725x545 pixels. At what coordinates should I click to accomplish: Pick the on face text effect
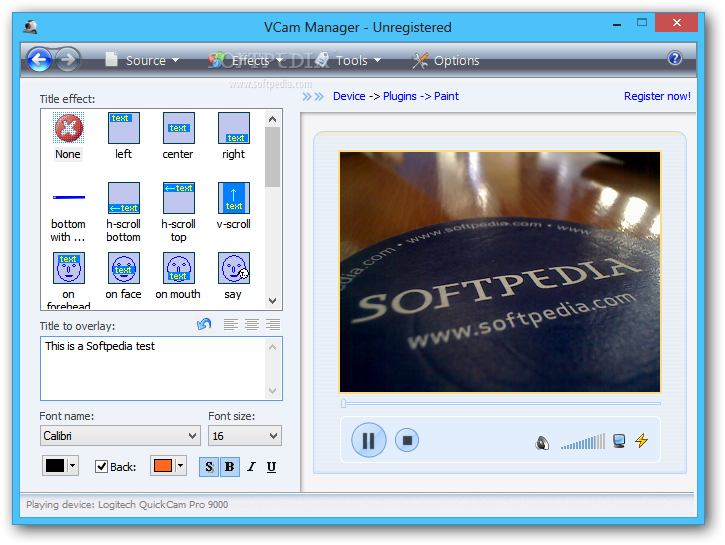123,276
